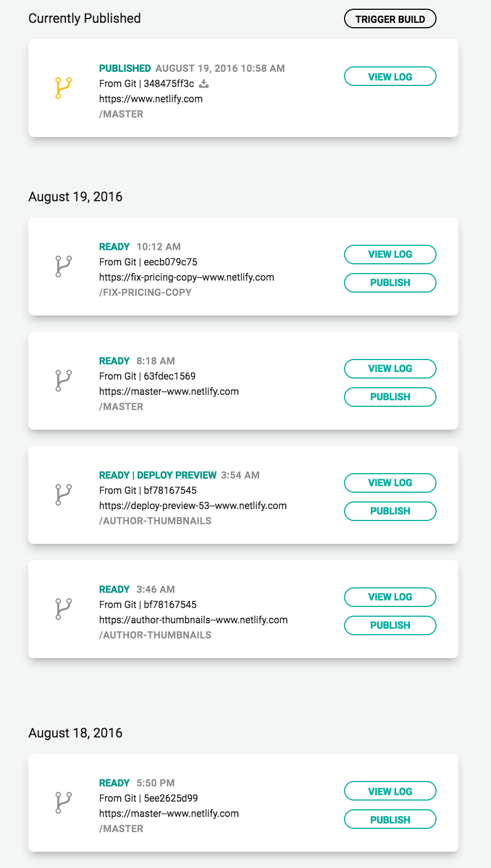The height and width of the screenshot is (868, 491).
Task: Open the author-thumbnails--www.netlify.com link
Action: coord(193,620)
